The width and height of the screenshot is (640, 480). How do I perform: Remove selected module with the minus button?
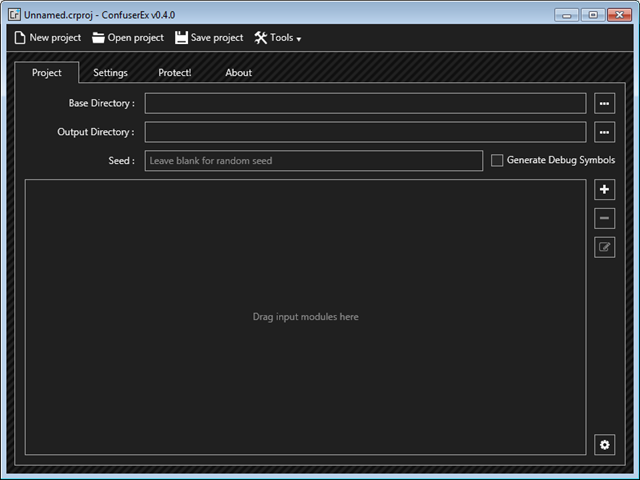pyautogui.click(x=604, y=218)
